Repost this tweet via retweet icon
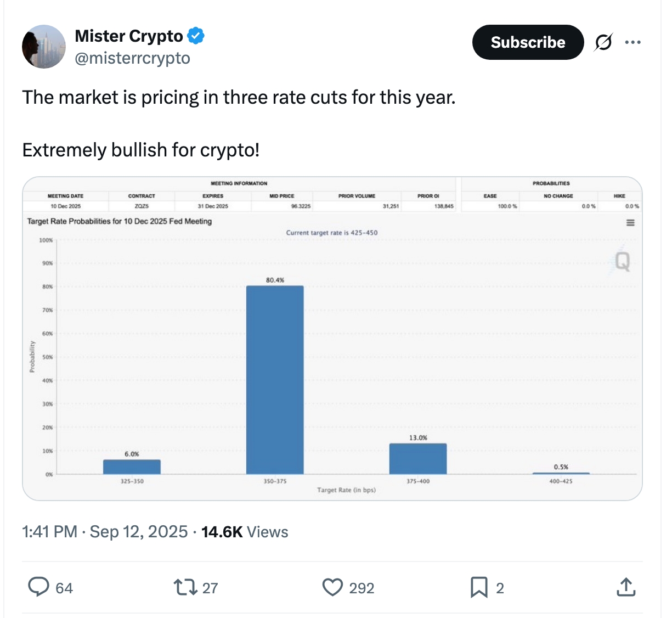 pos(185,587)
